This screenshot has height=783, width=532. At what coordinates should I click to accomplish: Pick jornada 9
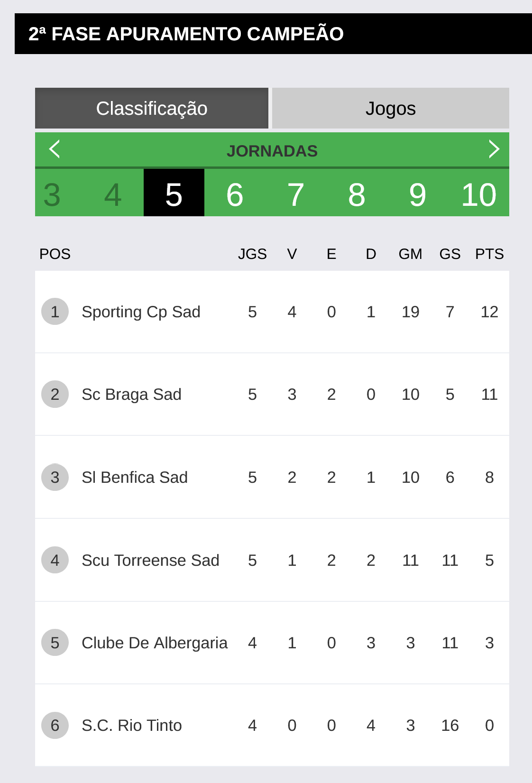pos(418,194)
